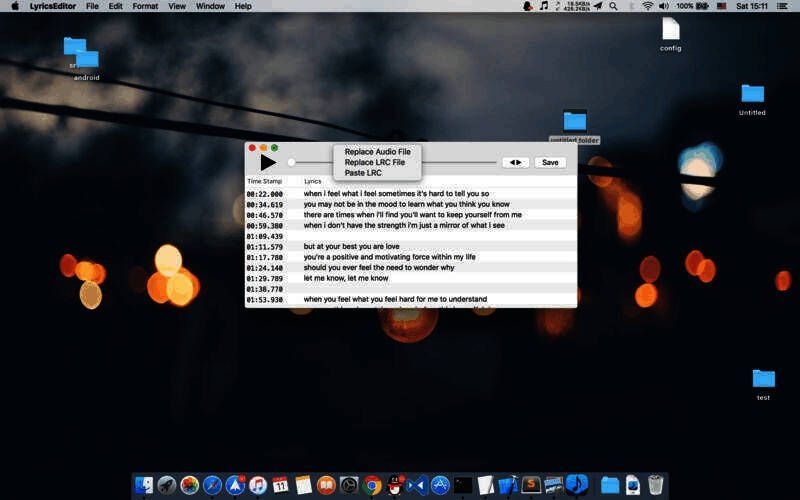Open the Format menu in menu bar
Viewport: 800px width, 500px height.
pyautogui.click(x=145, y=6)
